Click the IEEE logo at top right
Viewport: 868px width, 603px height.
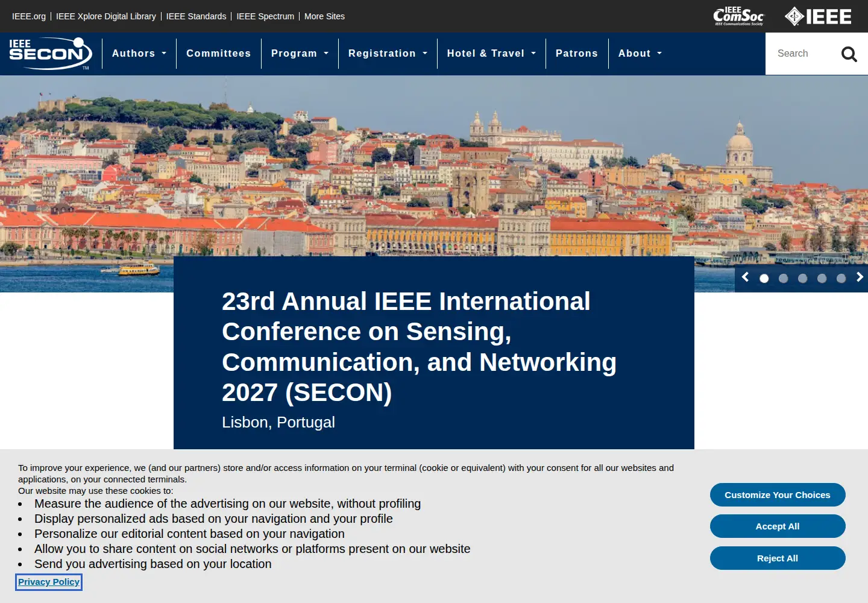818,16
